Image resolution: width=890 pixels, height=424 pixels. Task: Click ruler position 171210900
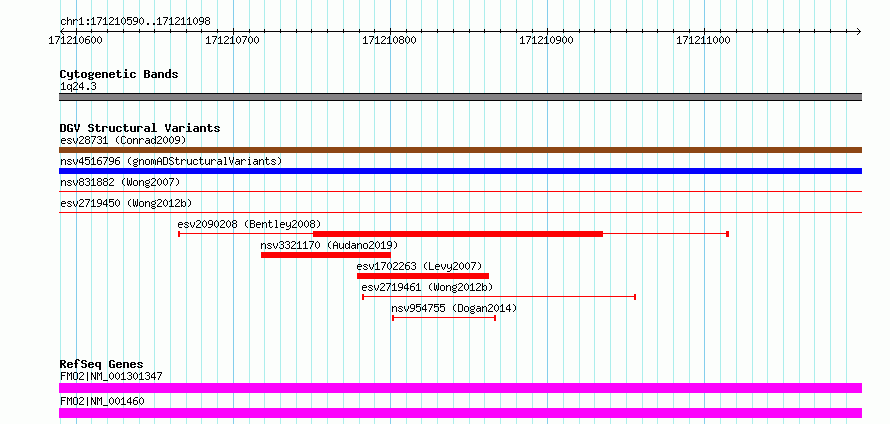click(546, 40)
